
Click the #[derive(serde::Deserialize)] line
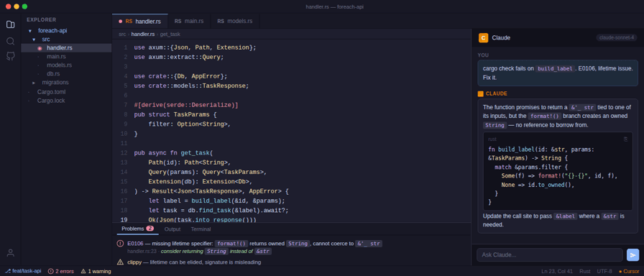186,105
